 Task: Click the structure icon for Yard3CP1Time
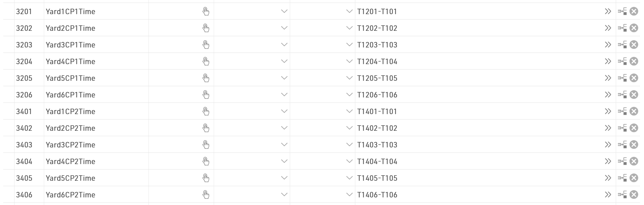[x=622, y=45]
